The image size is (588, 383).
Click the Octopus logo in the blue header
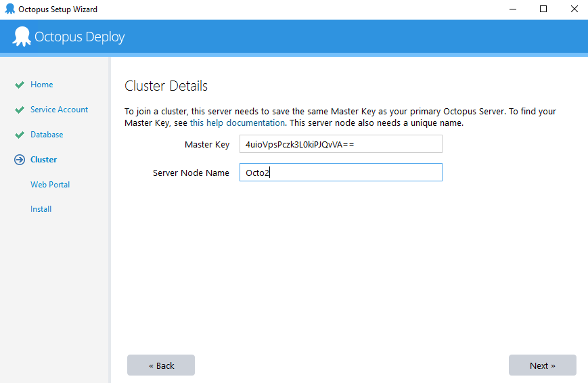22,37
